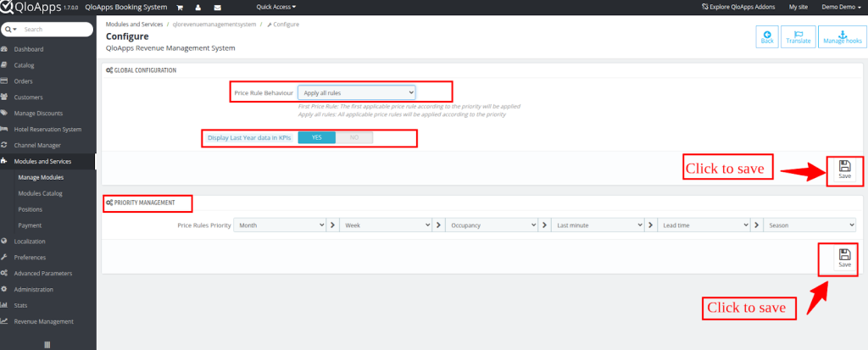
Task: Click the Explore QloApps Addons link
Action: [739, 7]
